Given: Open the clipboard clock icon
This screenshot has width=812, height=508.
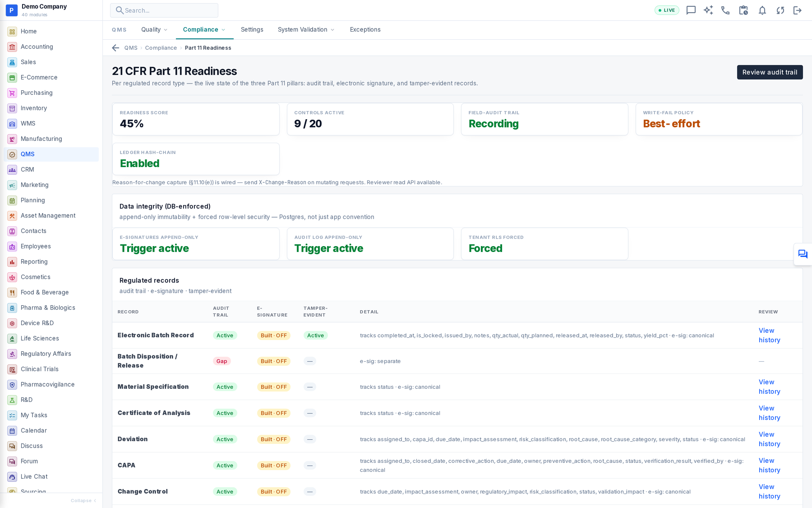Looking at the screenshot, I should tap(743, 10).
